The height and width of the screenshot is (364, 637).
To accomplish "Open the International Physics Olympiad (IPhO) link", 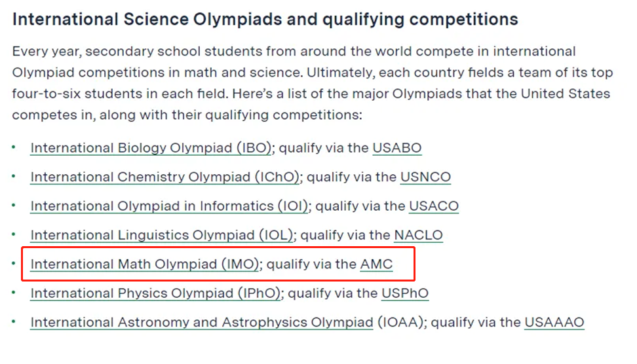I will (x=155, y=293).
